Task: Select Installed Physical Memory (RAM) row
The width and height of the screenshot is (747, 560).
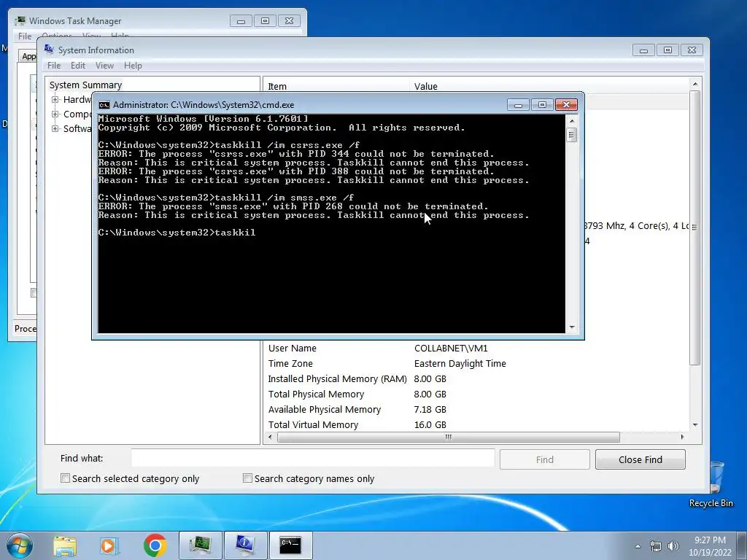Action: [476, 378]
